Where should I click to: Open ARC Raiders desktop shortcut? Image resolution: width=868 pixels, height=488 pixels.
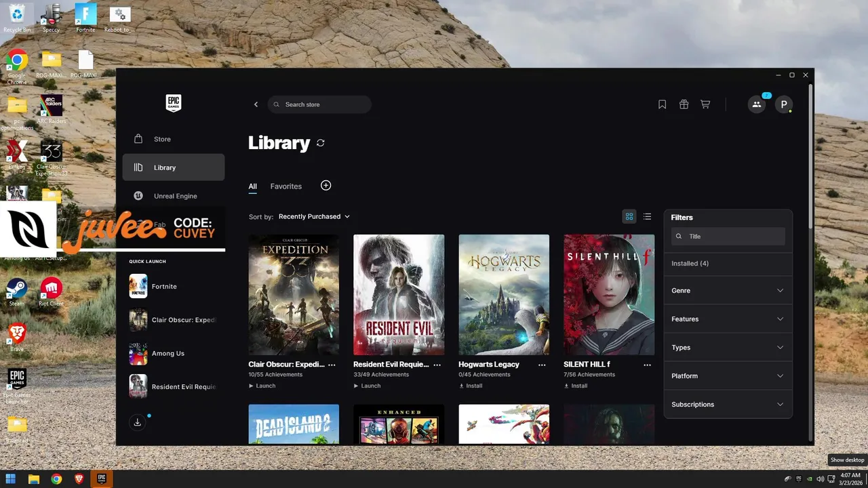(52, 108)
